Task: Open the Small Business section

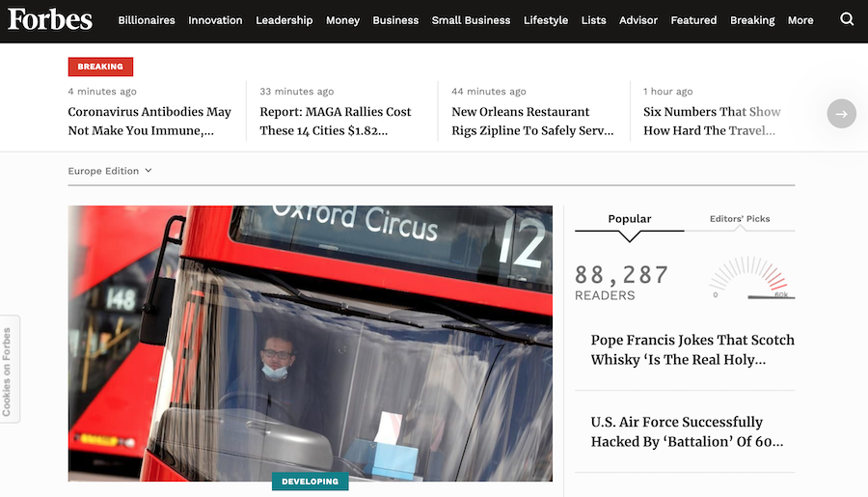Action: [x=471, y=20]
